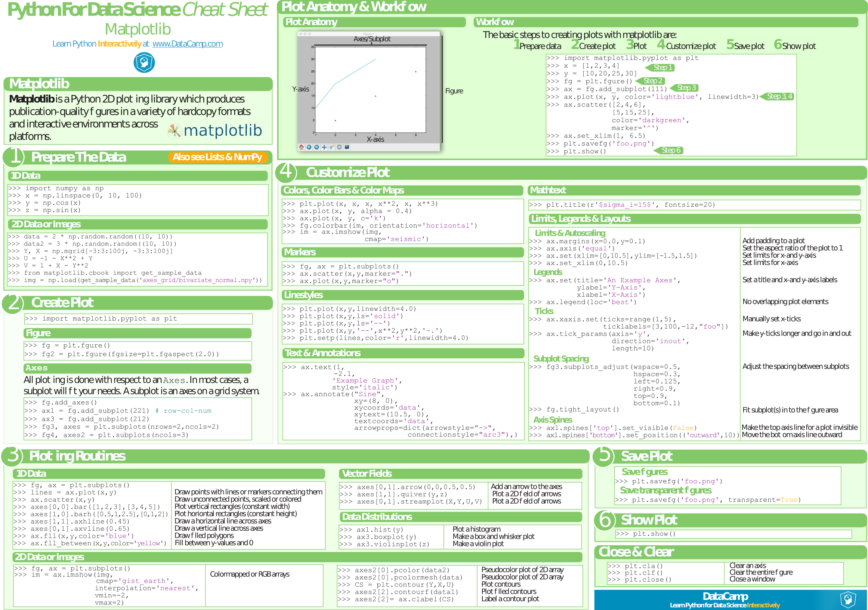Viewport: 868px width, 610px height.
Task: Click the ax1.spines['top'].set_visible(False) line
Action: tap(613, 428)
